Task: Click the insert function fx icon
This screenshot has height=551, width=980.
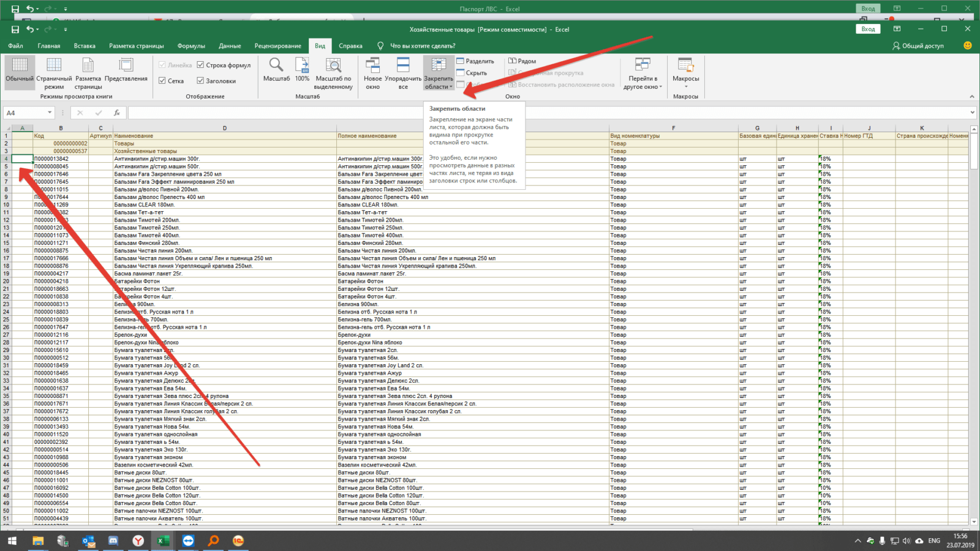Action: (x=116, y=113)
